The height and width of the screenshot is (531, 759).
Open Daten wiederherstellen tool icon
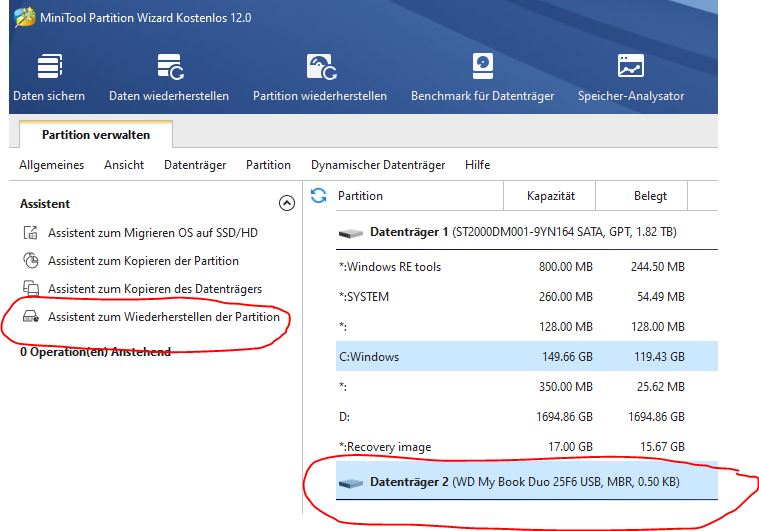click(170, 66)
